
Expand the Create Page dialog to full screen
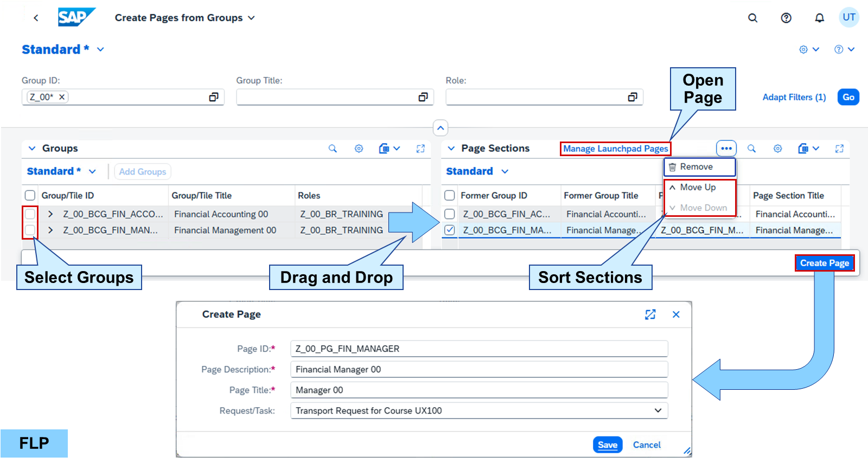pos(650,314)
